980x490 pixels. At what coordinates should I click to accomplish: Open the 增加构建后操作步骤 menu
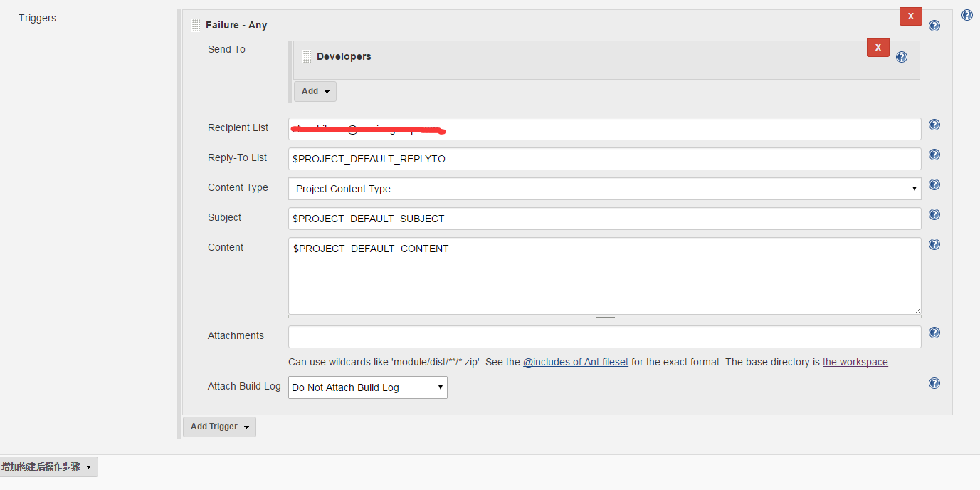point(47,467)
